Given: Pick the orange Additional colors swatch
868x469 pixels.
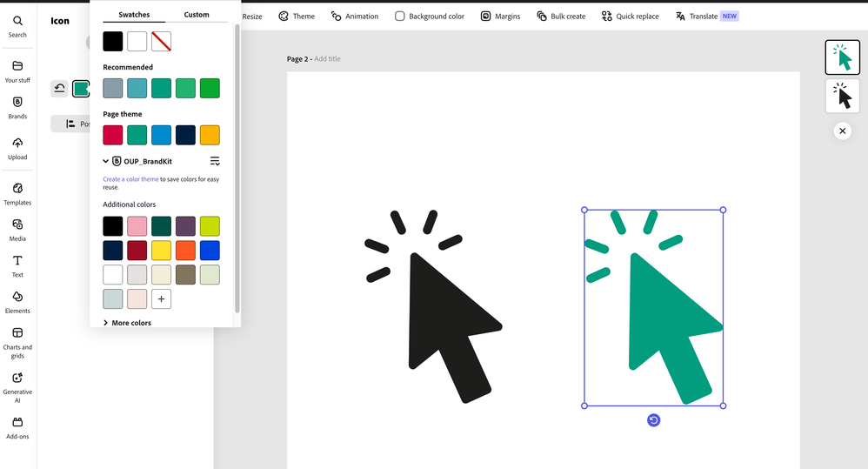Looking at the screenshot, I should (x=185, y=251).
